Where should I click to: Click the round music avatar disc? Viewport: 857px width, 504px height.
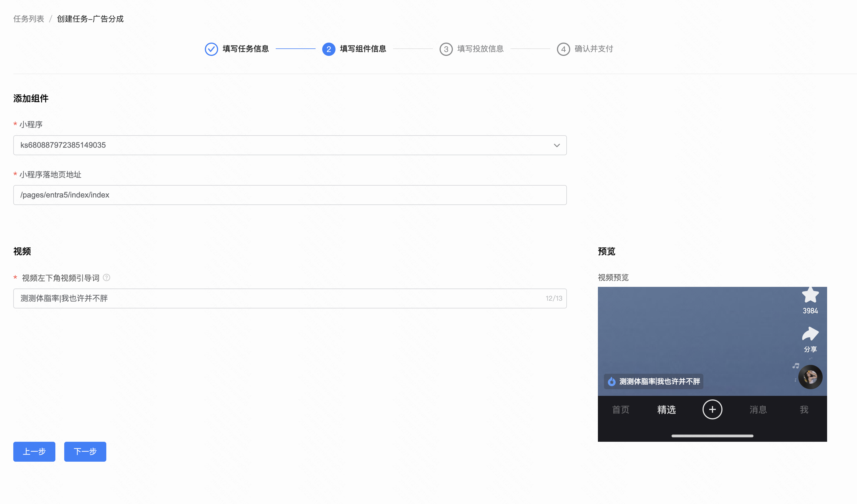[x=810, y=377]
